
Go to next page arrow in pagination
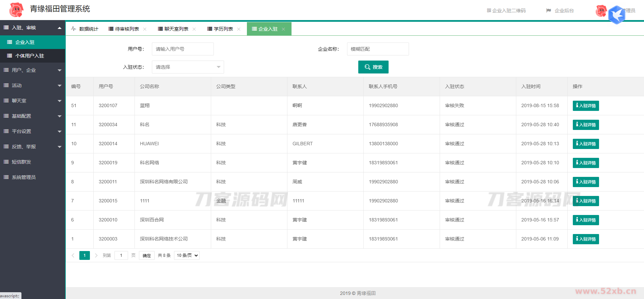[x=96, y=255]
